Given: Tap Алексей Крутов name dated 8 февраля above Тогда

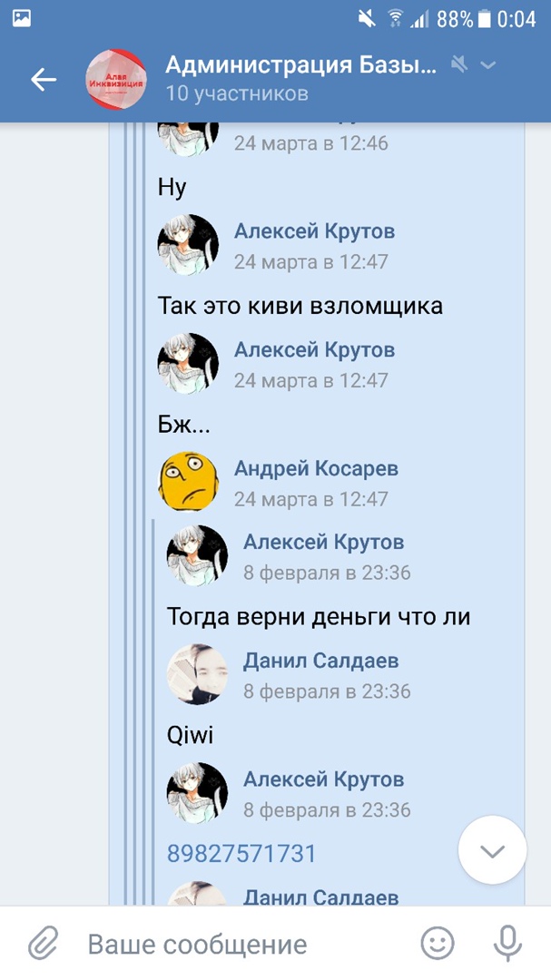Looking at the screenshot, I should tap(323, 542).
